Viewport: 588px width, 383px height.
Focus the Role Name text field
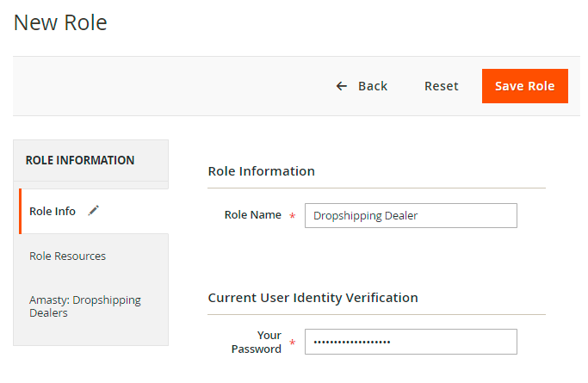(411, 215)
